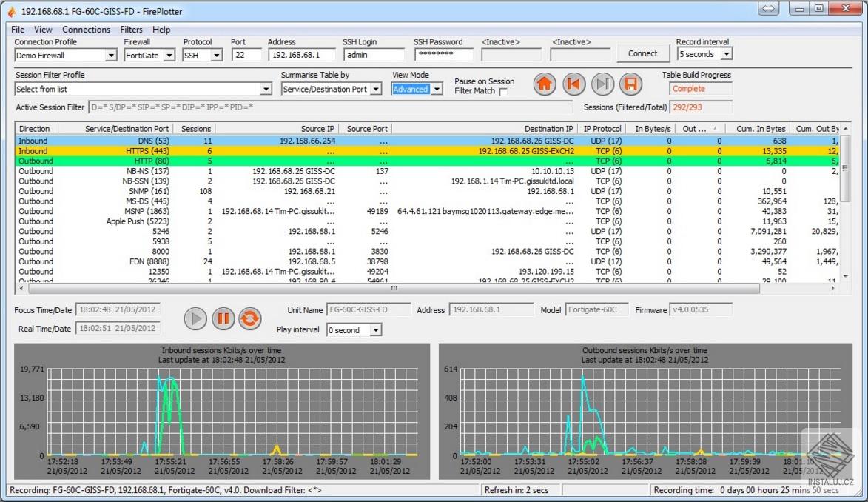Image resolution: width=868 pixels, height=502 pixels.
Task: Start playback with the Play button
Action: (195, 318)
